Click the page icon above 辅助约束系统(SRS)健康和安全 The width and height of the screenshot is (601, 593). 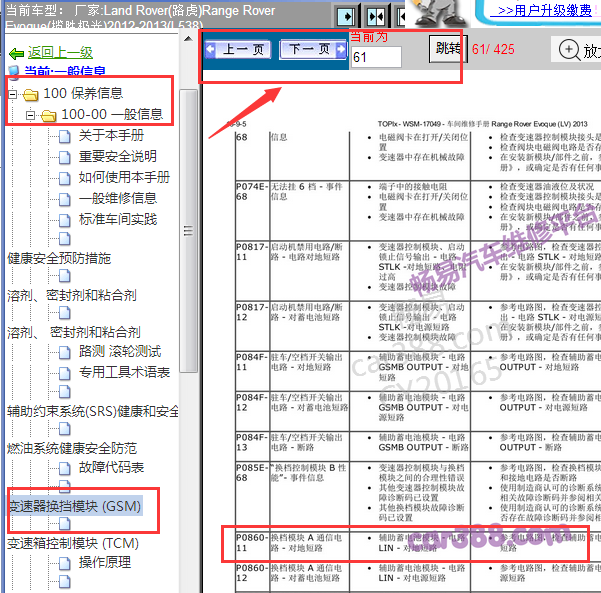point(64,392)
